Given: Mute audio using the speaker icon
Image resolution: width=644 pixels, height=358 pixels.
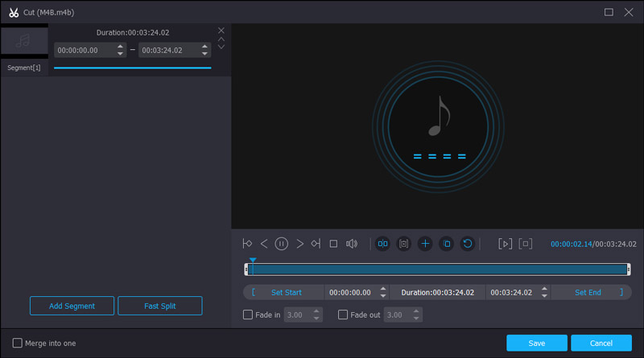Looking at the screenshot, I should tap(352, 243).
